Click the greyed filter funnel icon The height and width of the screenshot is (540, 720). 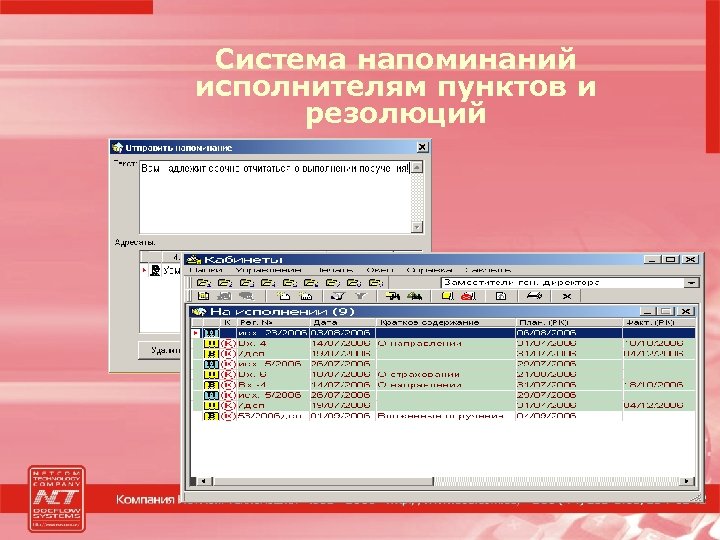pyautogui.click(x=360, y=297)
